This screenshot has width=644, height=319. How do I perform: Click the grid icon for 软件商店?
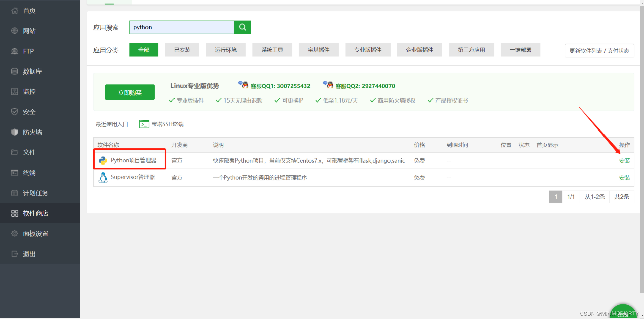[x=15, y=213]
